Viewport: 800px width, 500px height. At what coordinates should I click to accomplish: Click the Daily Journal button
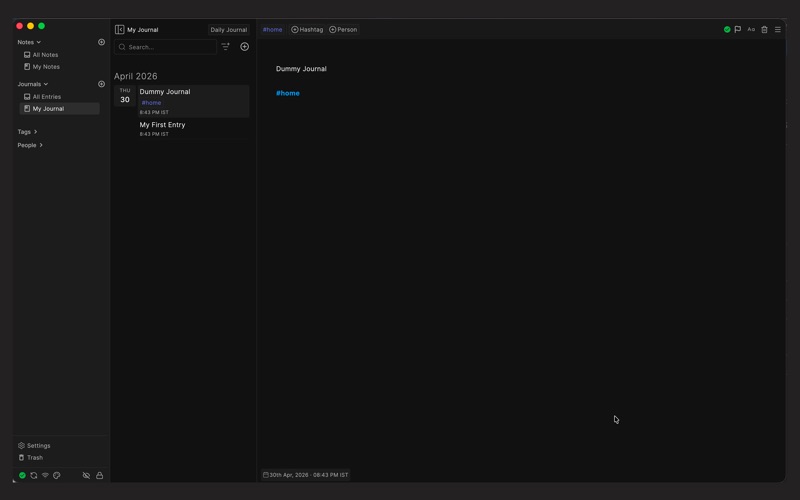[x=229, y=30]
